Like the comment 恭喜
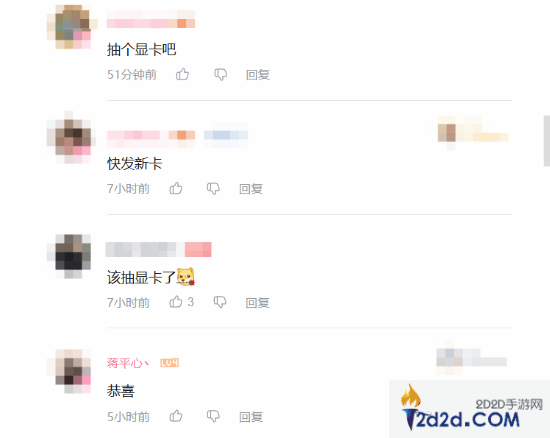Screen dimensions: 550x438 tap(176, 416)
